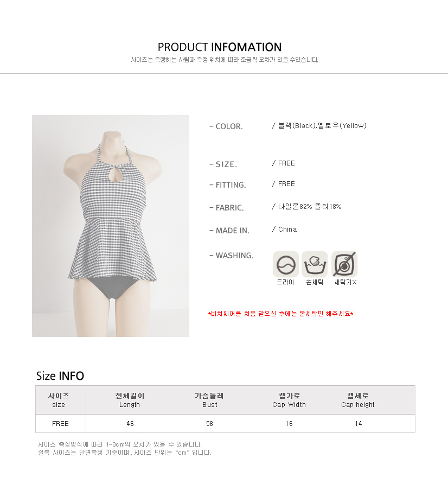Image resolution: width=448 pixels, height=490 pixels.
Task: Click the WASHING label
Action: [x=232, y=256]
